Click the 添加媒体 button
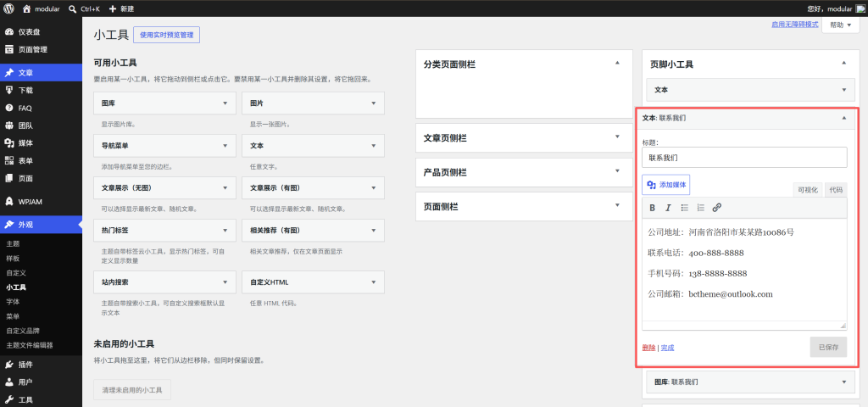This screenshot has width=868, height=407. click(666, 185)
